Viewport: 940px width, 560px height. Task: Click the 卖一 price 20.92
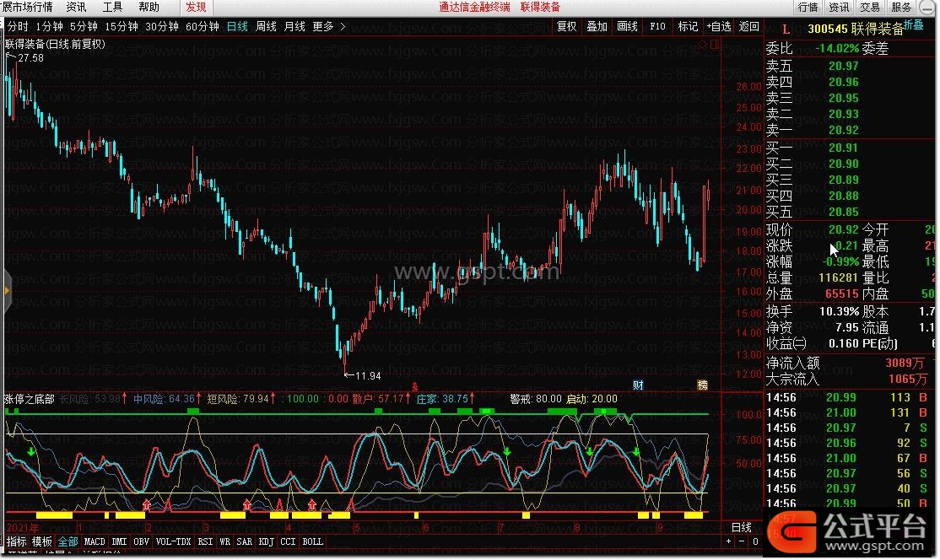(844, 129)
